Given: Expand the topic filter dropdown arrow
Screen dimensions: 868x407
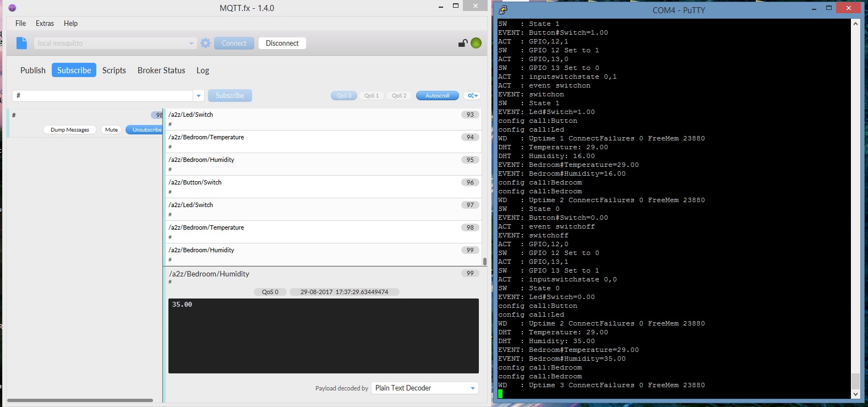Looking at the screenshot, I should [x=198, y=96].
